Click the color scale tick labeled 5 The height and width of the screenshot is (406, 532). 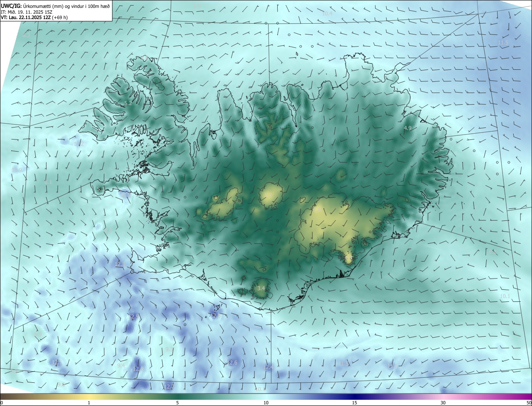[x=177, y=403]
